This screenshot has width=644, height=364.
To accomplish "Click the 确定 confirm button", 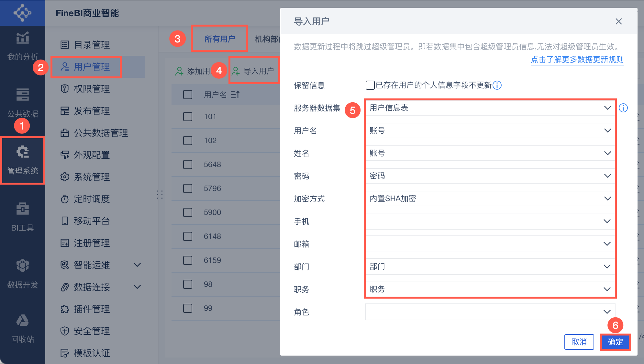I will 615,342.
